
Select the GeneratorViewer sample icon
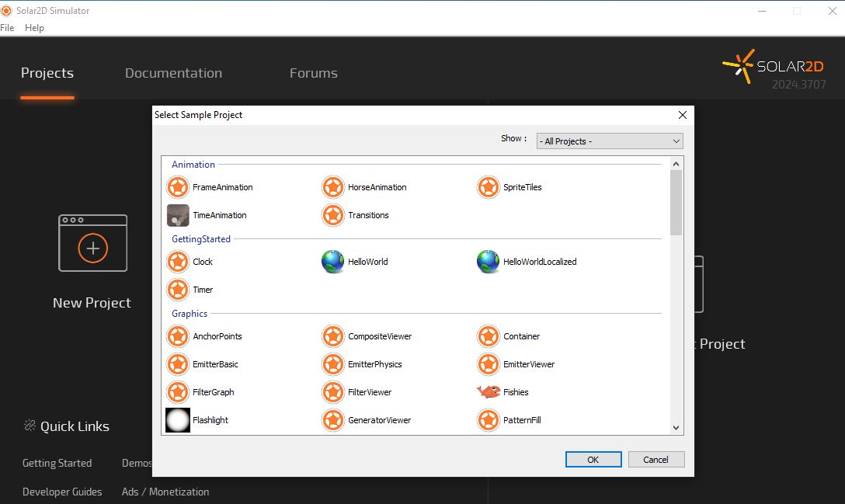click(333, 420)
